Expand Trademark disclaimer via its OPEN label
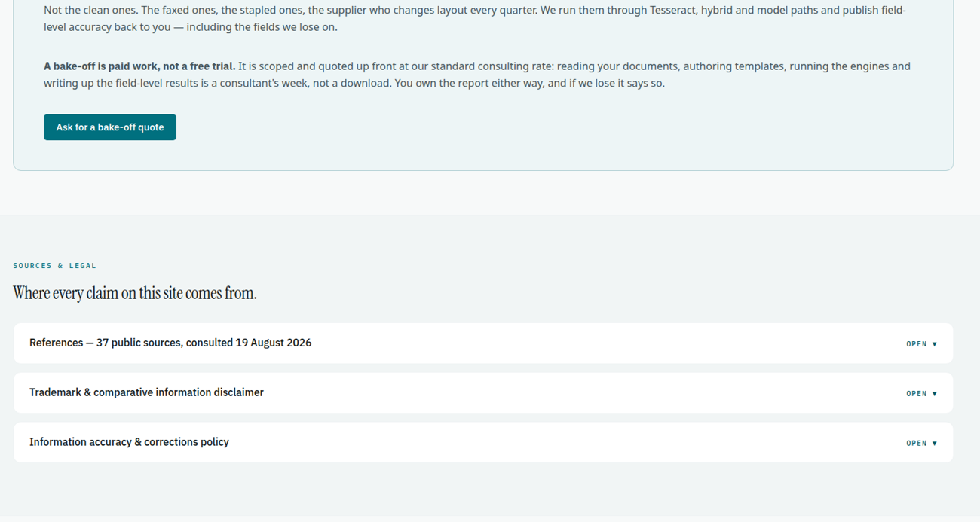The width and height of the screenshot is (980, 522). [x=917, y=394]
